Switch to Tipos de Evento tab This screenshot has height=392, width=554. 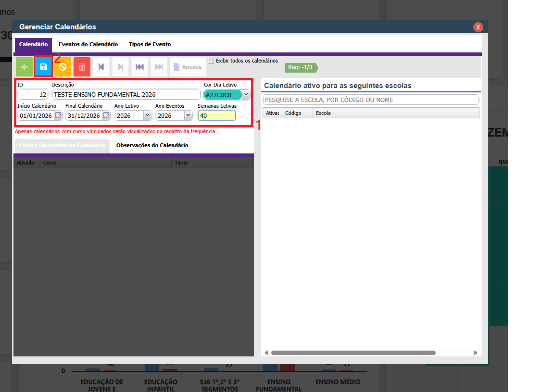tap(150, 44)
